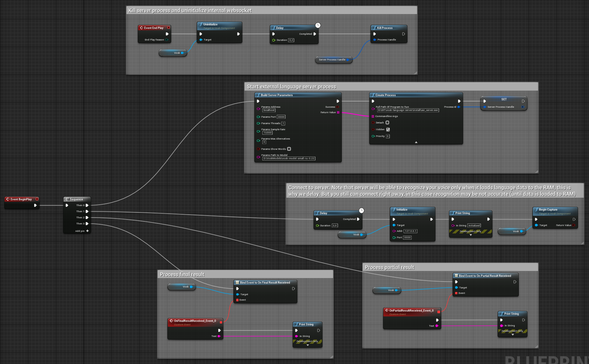
Task: Click Duration 3.0 field on Delay node
Action: 335,226
